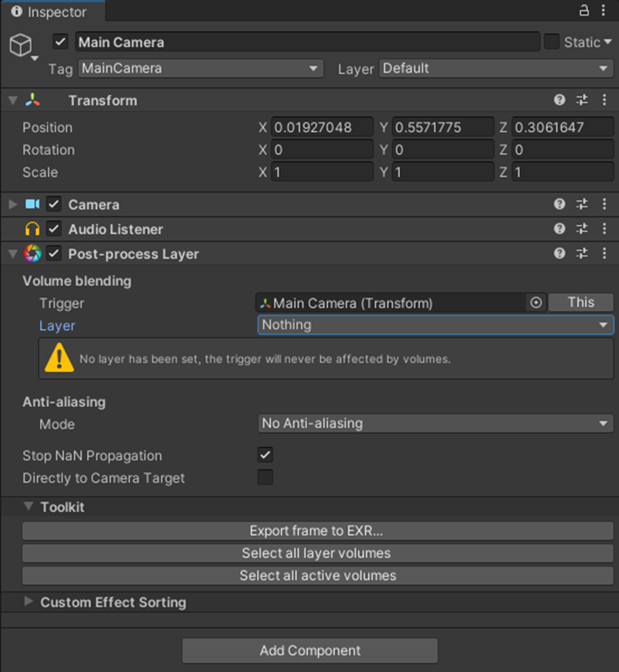Toggle Main Camera active checkbox
The width and height of the screenshot is (619, 672).
coord(60,42)
